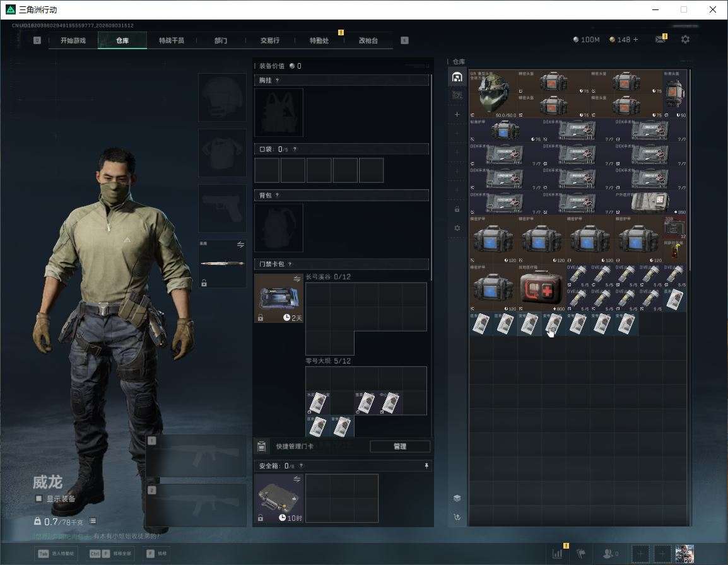Click the single F key shortcut button
Viewport: 728px width, 565px height.
click(156, 554)
